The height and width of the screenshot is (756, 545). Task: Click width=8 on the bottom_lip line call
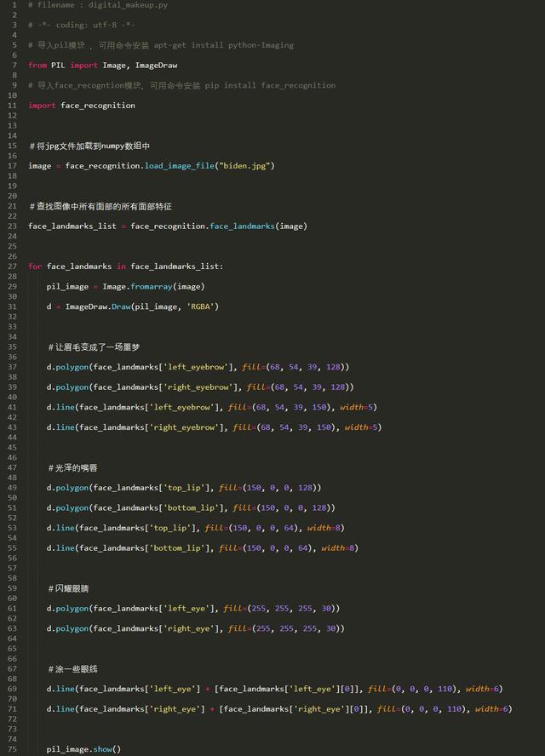[x=337, y=548]
